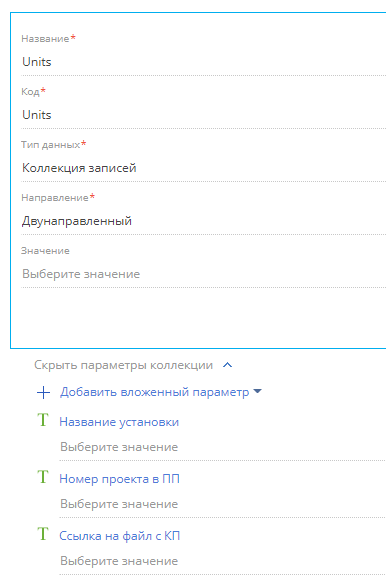Click the Добавить вложенный параметр button

[154, 392]
